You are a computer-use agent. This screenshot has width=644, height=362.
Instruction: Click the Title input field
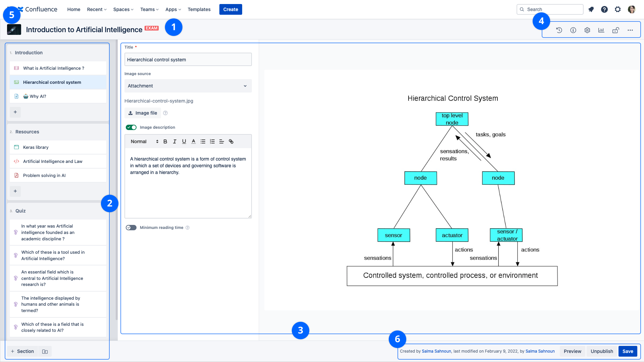(188, 59)
